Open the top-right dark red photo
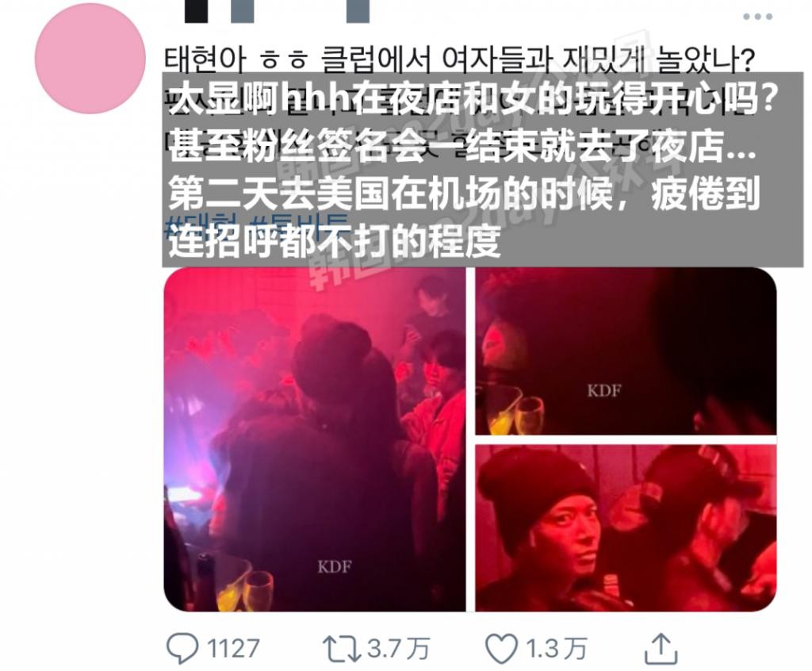 626,351
